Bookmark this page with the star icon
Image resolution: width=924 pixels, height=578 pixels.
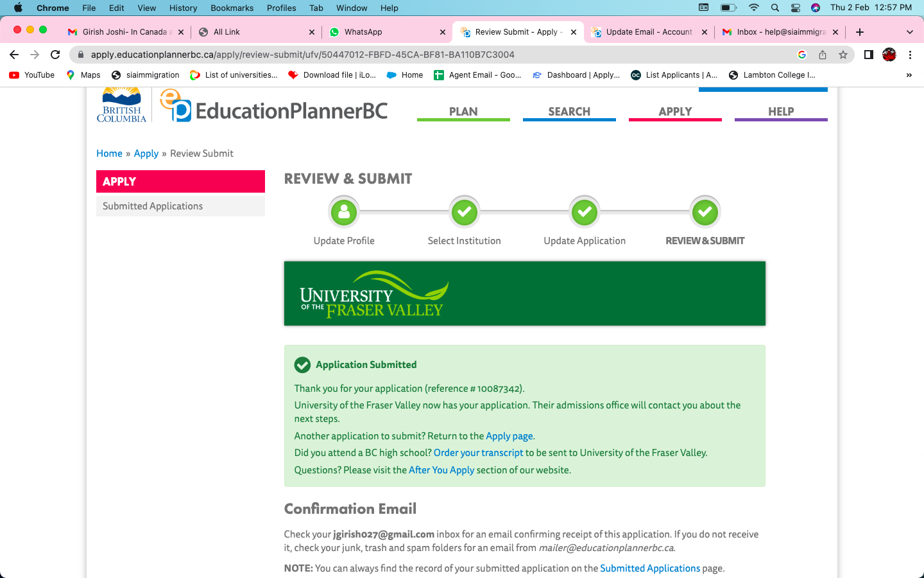(x=843, y=55)
